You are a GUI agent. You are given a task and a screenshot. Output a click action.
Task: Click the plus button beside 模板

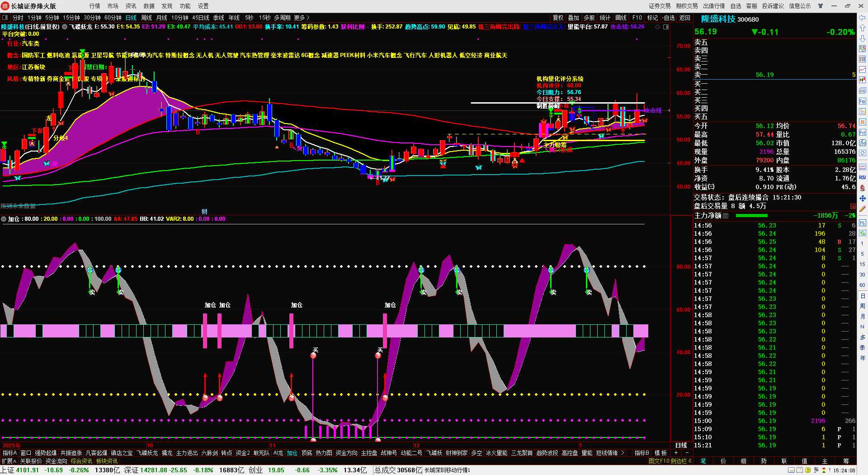pyautogui.click(x=676, y=453)
